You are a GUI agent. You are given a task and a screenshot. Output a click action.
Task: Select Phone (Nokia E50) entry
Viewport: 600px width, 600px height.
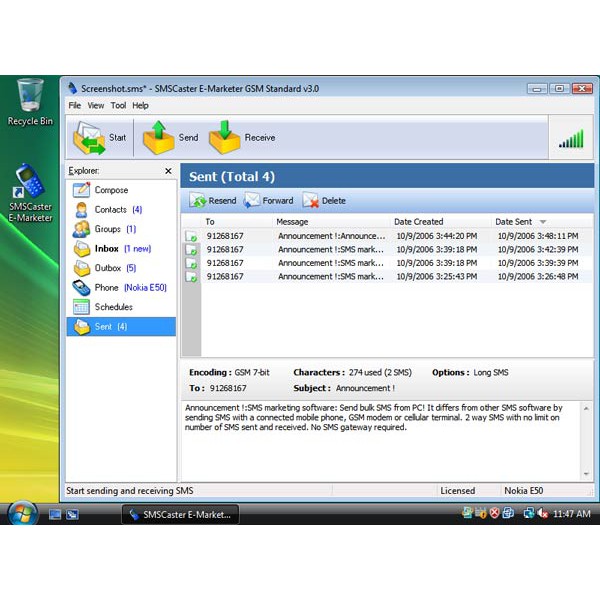81,288
